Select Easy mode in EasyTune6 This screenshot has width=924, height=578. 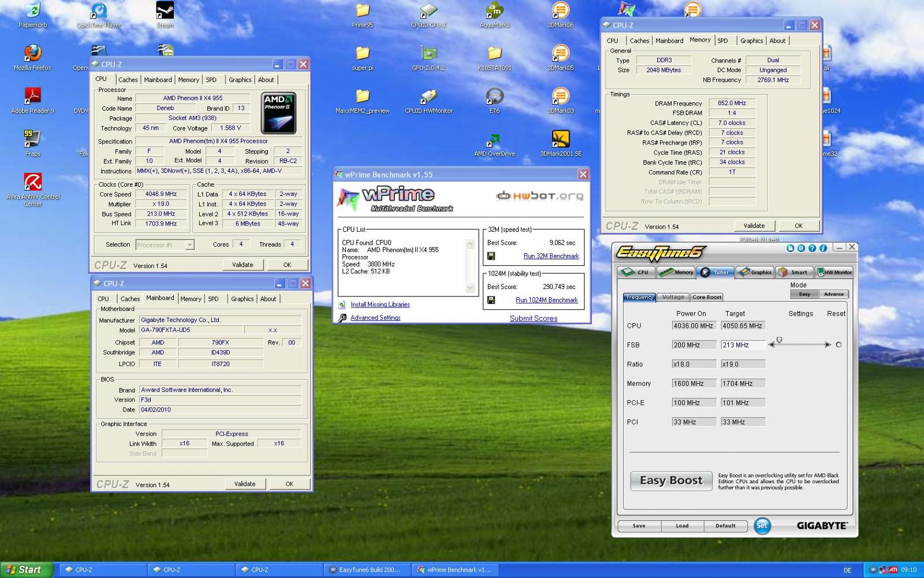804,294
